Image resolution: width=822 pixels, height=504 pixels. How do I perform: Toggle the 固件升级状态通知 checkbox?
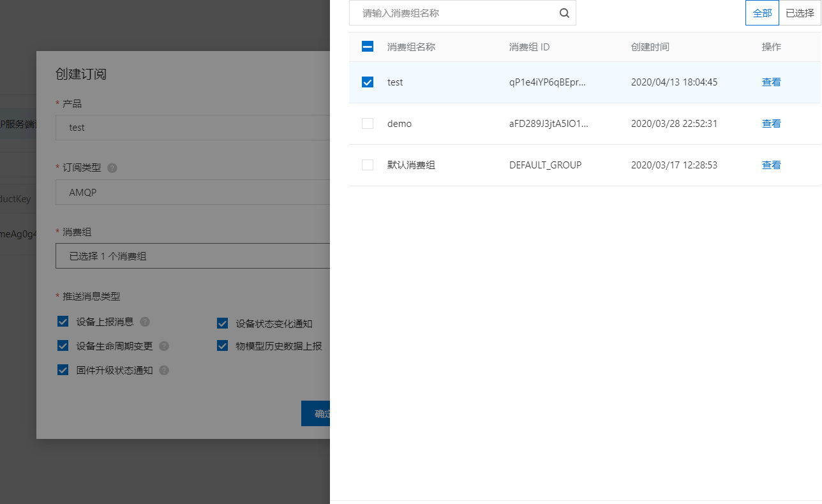click(63, 370)
